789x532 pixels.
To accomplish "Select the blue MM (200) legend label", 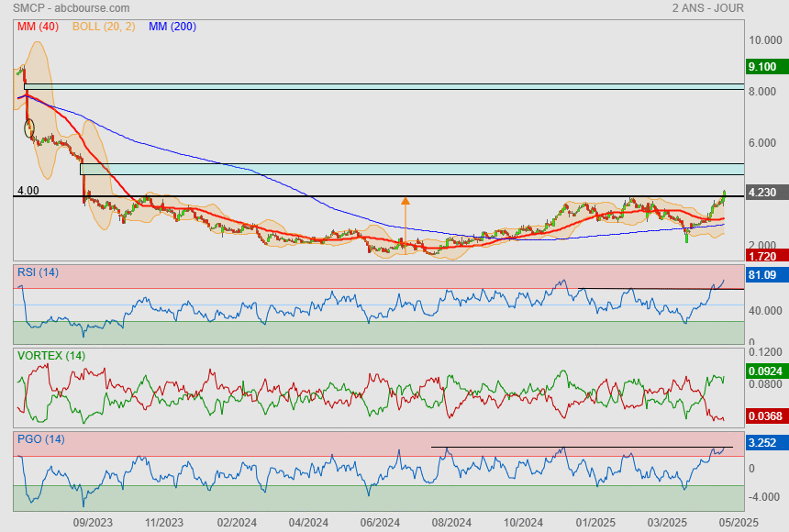I will point(172,27).
